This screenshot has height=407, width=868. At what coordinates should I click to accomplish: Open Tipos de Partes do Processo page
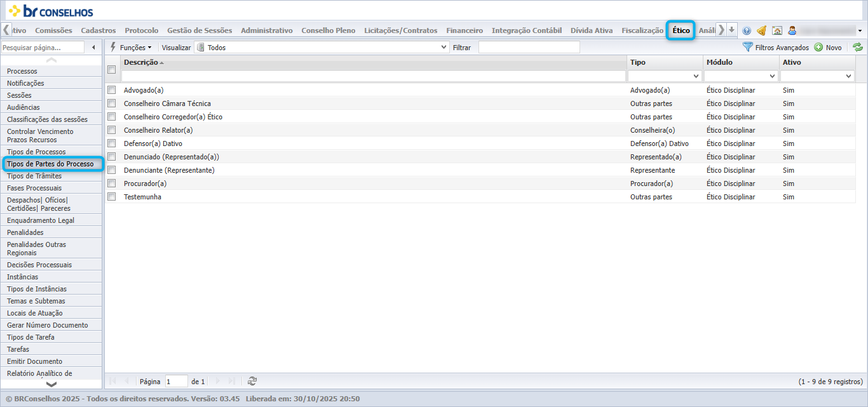50,164
